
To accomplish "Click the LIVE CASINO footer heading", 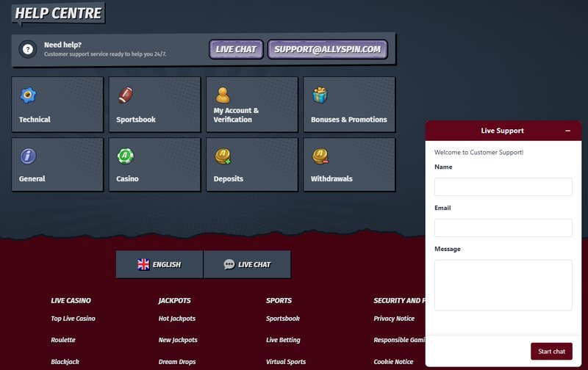I will 71,300.
